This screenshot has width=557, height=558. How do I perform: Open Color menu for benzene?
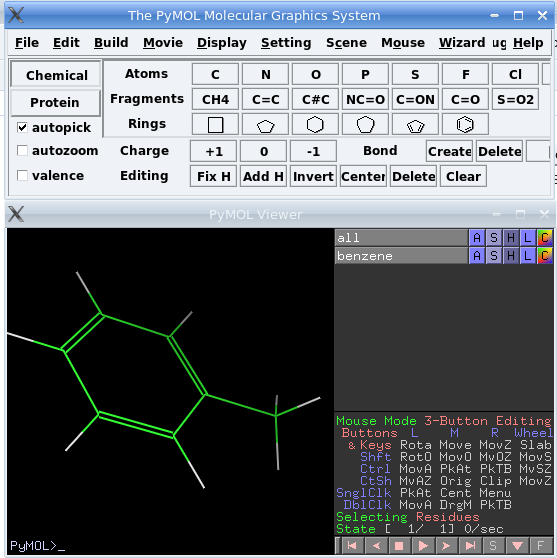coord(545,256)
